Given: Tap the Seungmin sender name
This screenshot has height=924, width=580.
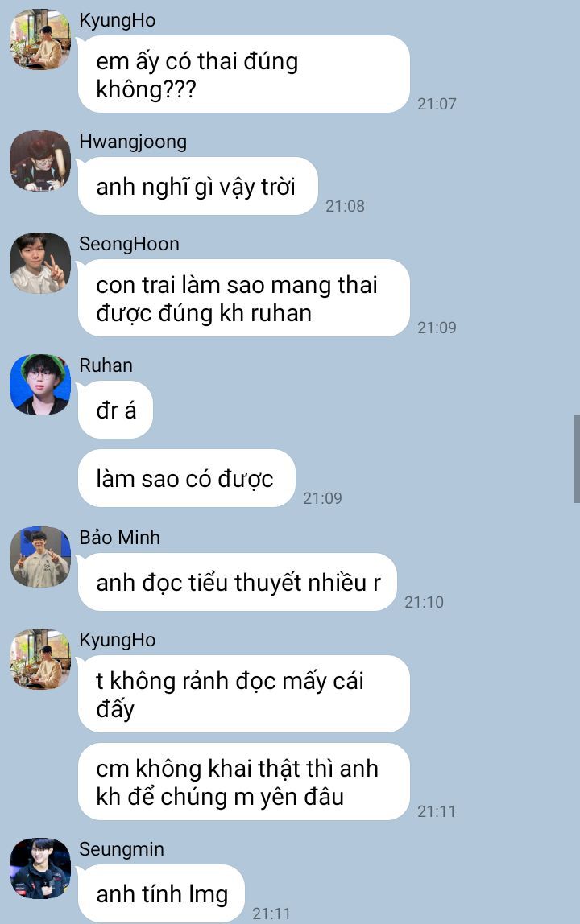Looking at the screenshot, I should pyautogui.click(x=122, y=849).
